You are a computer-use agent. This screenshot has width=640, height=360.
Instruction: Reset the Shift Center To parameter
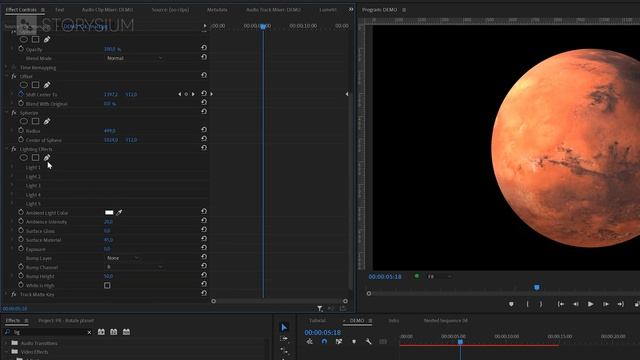(x=204, y=94)
